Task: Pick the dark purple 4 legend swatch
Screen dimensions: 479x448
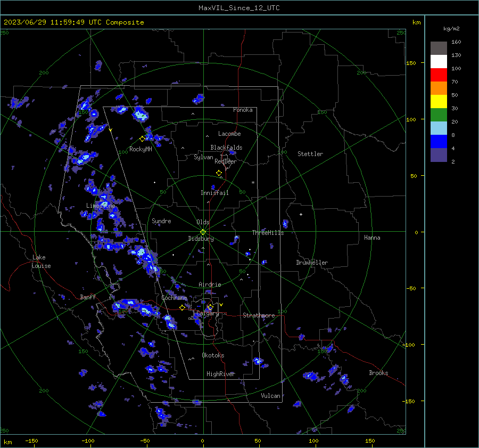Action: tap(439, 154)
